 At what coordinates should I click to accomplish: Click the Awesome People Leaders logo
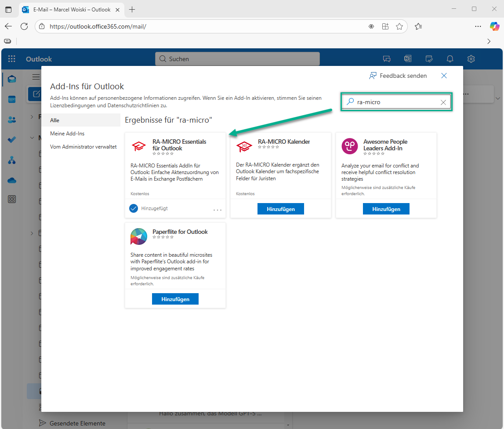click(350, 146)
